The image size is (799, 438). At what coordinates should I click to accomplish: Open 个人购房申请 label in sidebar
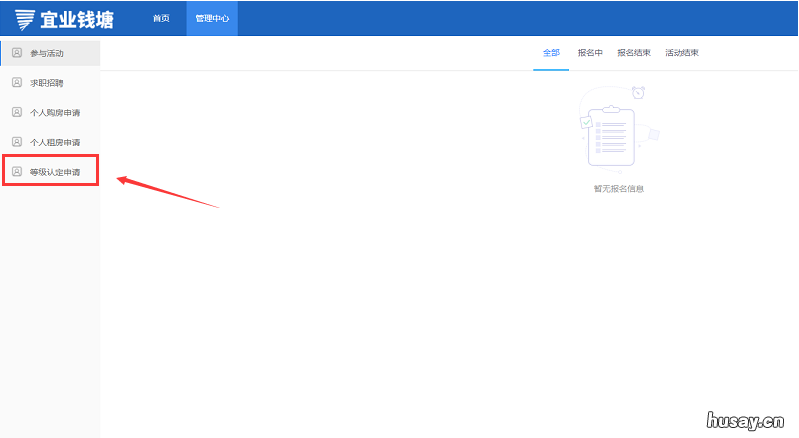(x=55, y=113)
